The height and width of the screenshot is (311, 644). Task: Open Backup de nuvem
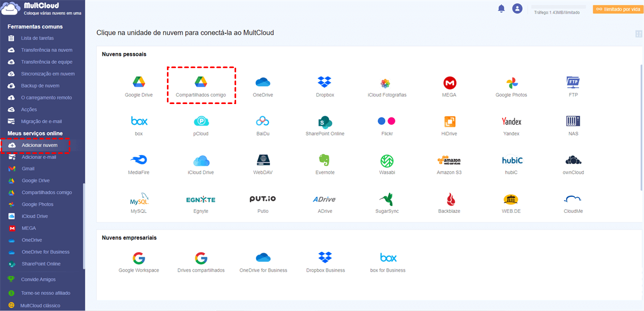(x=40, y=86)
